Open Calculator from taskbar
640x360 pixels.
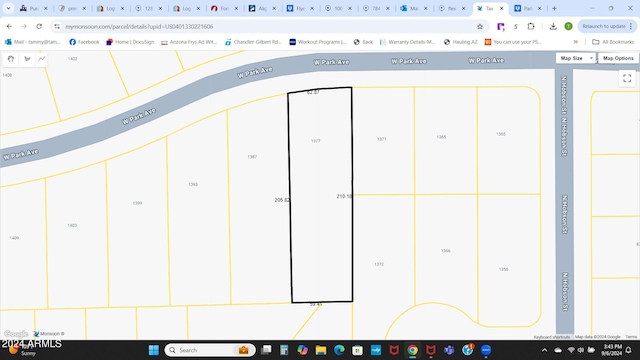click(x=284, y=350)
